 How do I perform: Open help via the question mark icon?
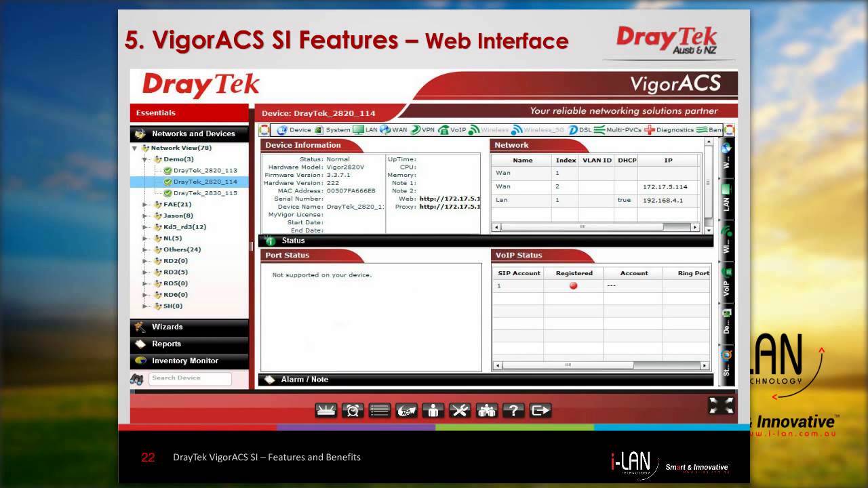pyautogui.click(x=513, y=410)
